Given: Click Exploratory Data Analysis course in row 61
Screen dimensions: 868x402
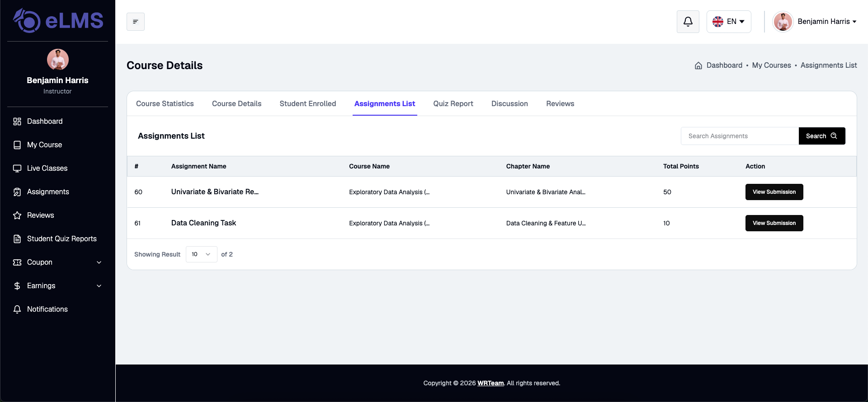Looking at the screenshot, I should pos(389,223).
